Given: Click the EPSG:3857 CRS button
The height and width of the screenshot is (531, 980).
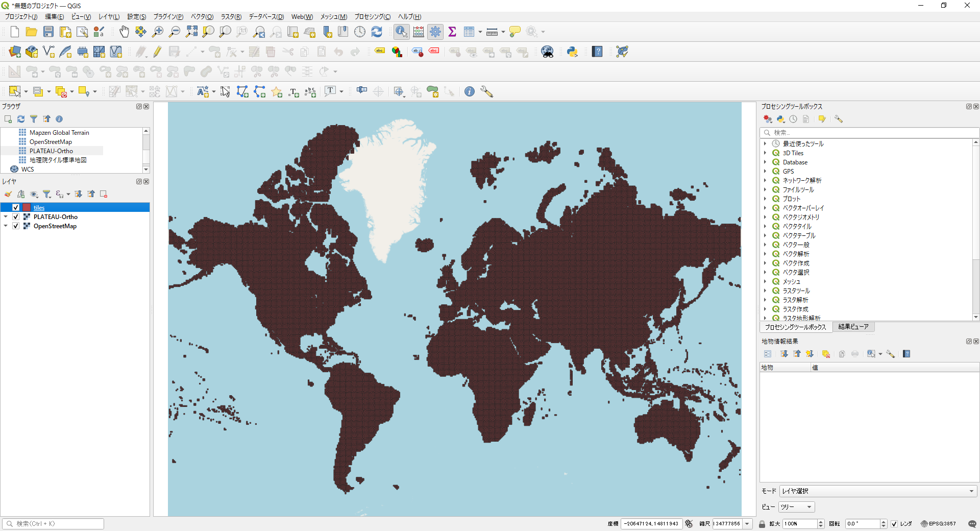Looking at the screenshot, I should click(x=938, y=524).
